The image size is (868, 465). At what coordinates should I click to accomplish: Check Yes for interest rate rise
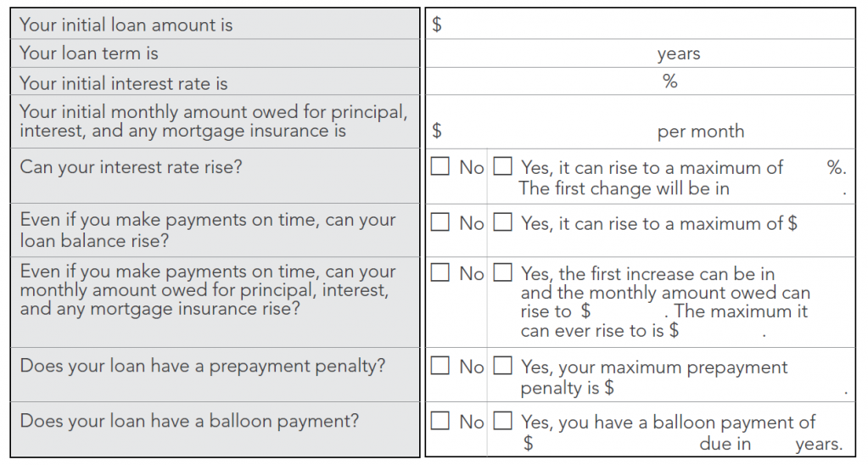503,167
